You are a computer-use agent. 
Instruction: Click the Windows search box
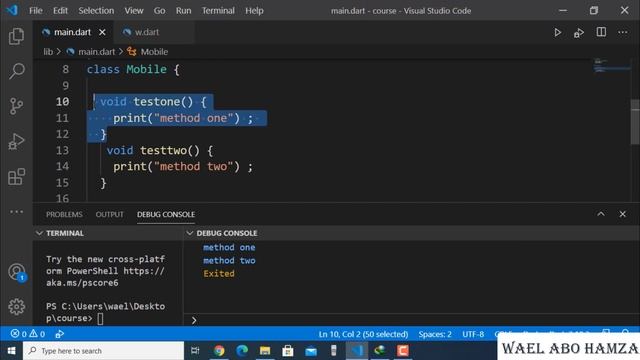[x=103, y=351]
